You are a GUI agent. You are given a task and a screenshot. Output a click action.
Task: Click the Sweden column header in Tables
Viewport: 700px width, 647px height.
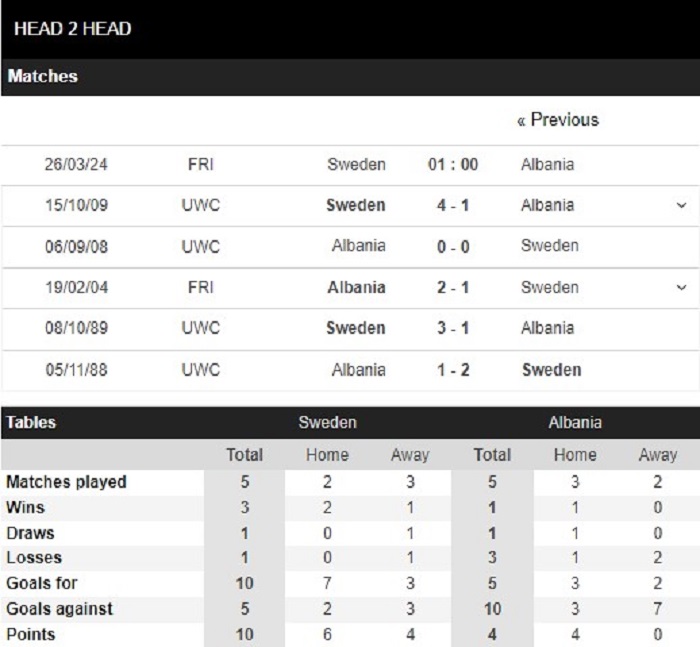[x=327, y=422]
